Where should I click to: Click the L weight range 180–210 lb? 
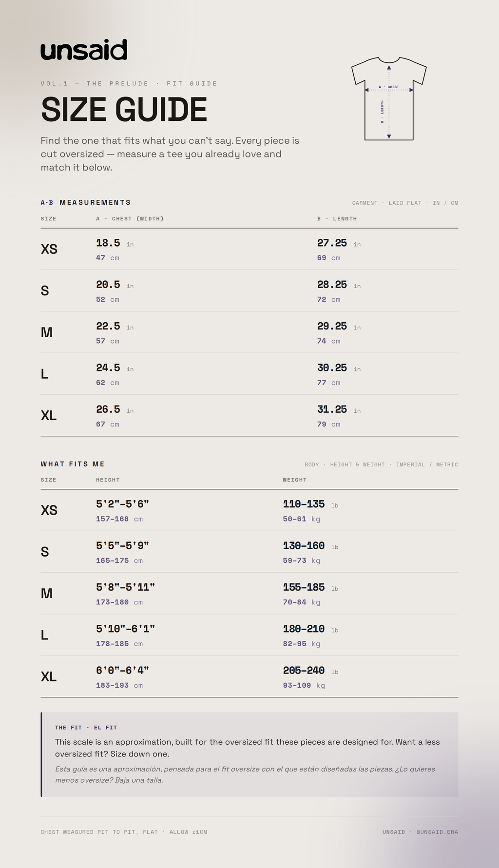click(311, 629)
